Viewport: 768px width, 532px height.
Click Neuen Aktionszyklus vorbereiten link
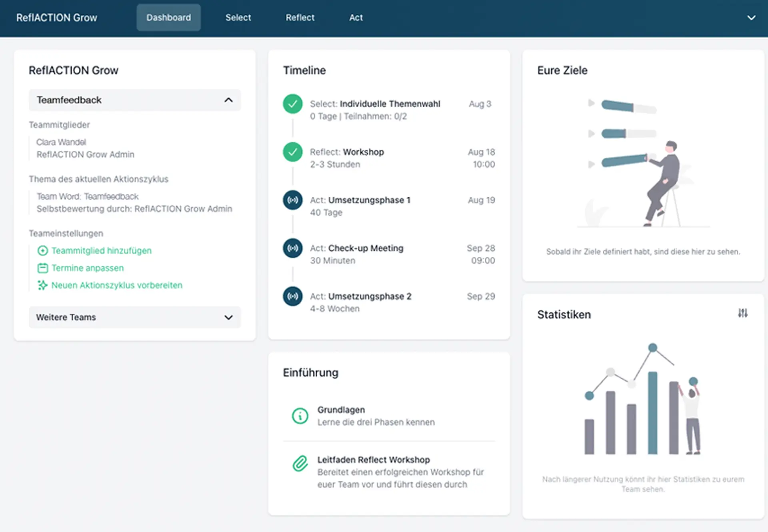[117, 285]
